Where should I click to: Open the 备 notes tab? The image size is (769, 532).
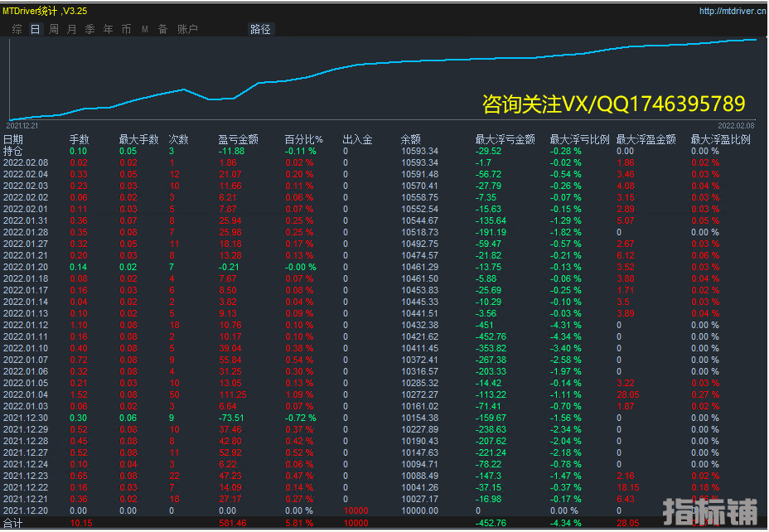[162, 29]
